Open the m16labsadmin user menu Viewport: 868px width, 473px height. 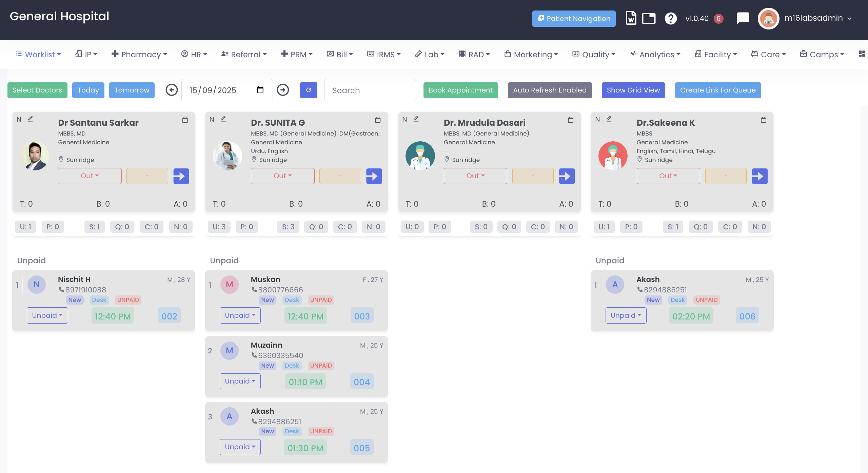pos(814,18)
